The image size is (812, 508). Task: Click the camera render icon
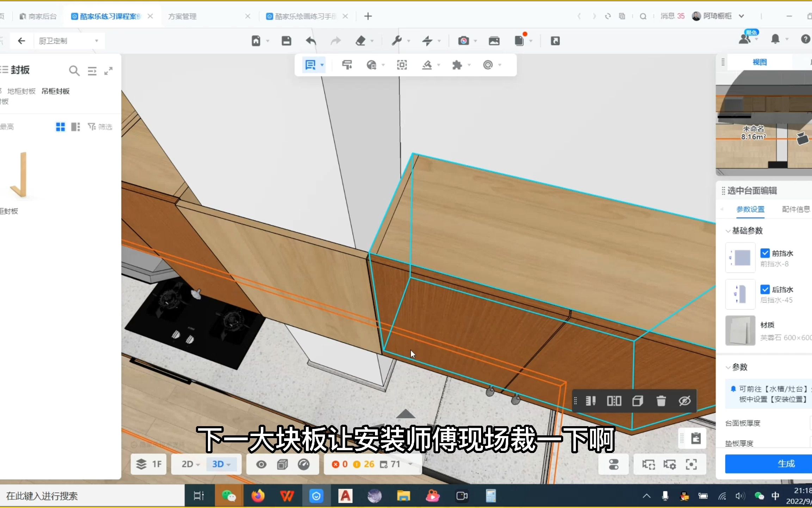[x=463, y=41]
